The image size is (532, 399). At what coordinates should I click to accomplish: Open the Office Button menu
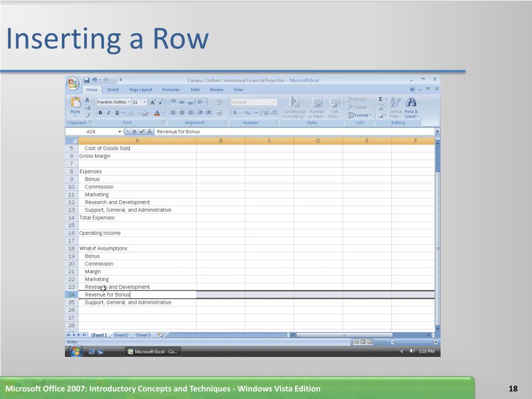click(x=73, y=84)
